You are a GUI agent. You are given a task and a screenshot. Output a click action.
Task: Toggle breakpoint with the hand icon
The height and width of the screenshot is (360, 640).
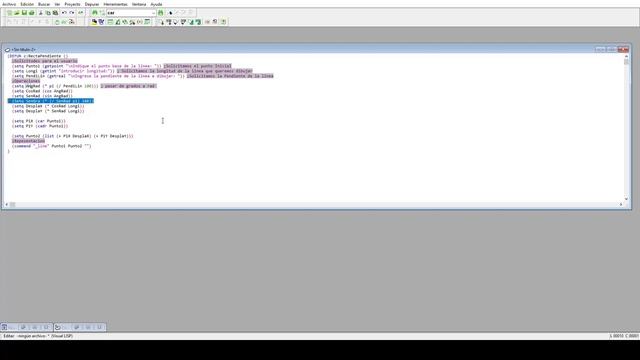[x=57, y=22]
